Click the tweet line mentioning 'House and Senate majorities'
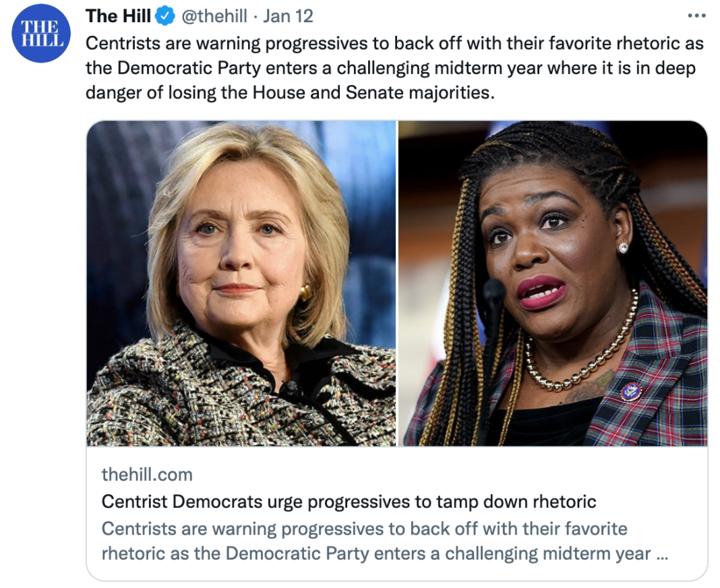This screenshot has width=720, height=588. [290, 93]
